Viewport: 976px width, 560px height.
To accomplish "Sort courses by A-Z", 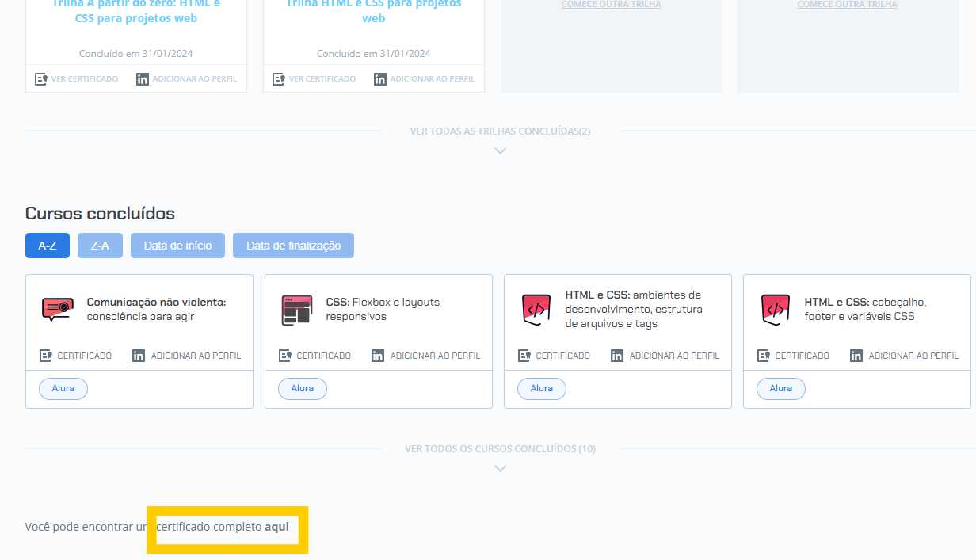I will (48, 246).
